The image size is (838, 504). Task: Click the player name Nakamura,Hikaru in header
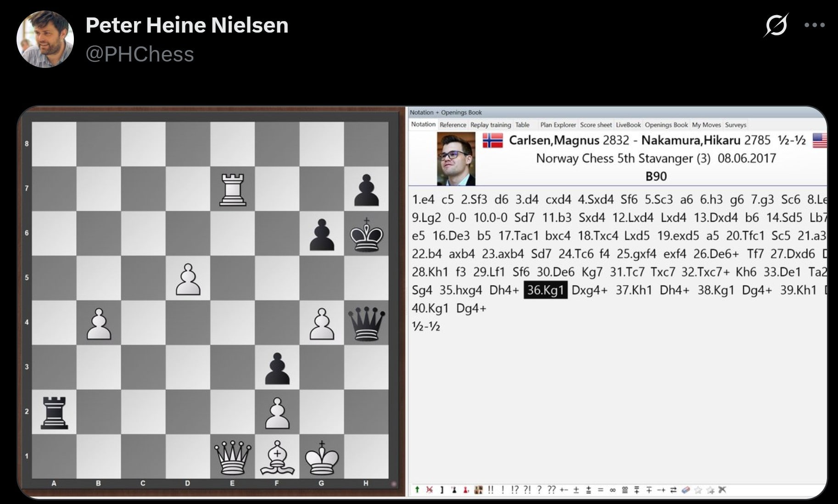pos(691,140)
